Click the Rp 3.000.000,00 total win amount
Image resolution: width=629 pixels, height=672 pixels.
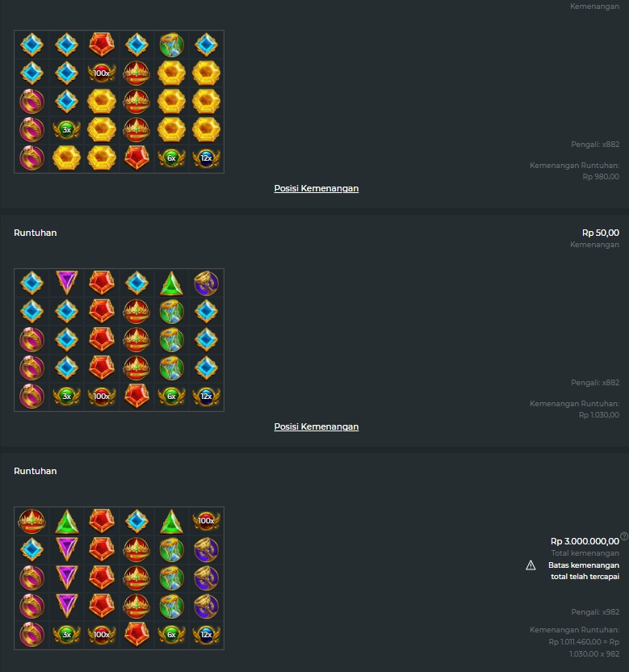585,541
